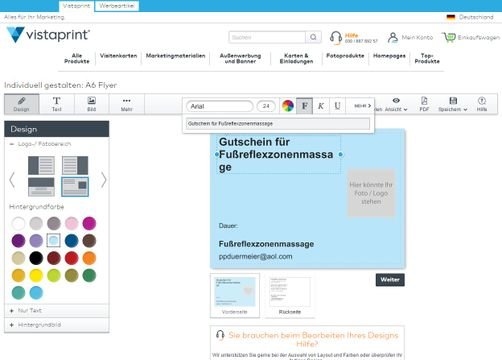
Task: Pick the black background color
Action: [36, 258]
